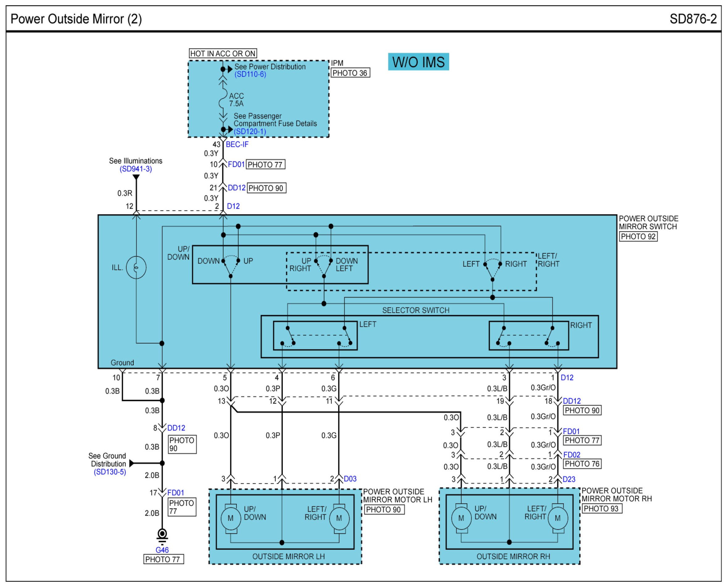This screenshot has width=728, height=587.
Task: Click the SD876-2 page code
Action: pyautogui.click(x=693, y=19)
